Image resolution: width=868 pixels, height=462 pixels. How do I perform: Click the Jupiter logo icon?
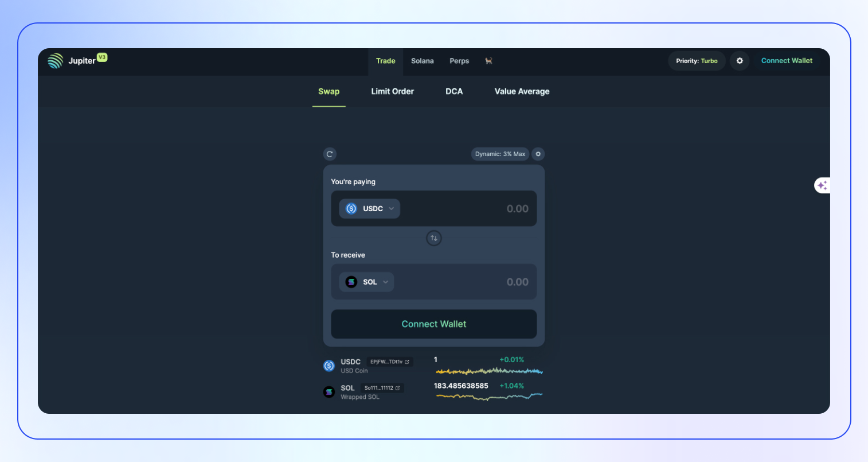click(x=56, y=61)
